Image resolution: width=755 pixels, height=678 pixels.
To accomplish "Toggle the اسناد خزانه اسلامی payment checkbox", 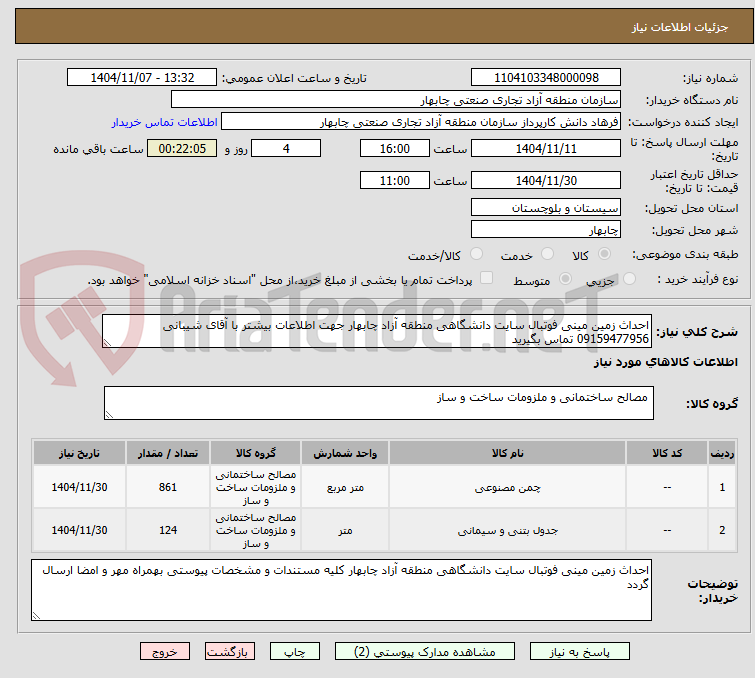I will pos(486,278).
